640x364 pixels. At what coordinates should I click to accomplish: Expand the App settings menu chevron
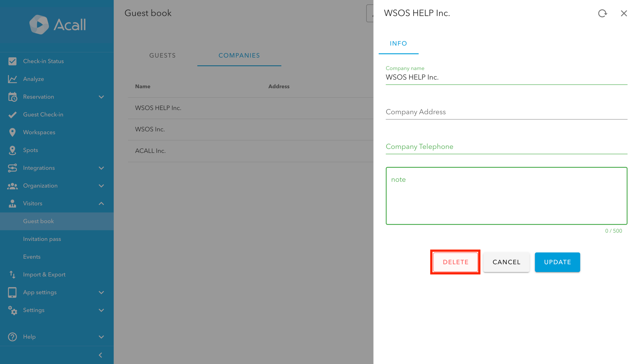[101, 292]
